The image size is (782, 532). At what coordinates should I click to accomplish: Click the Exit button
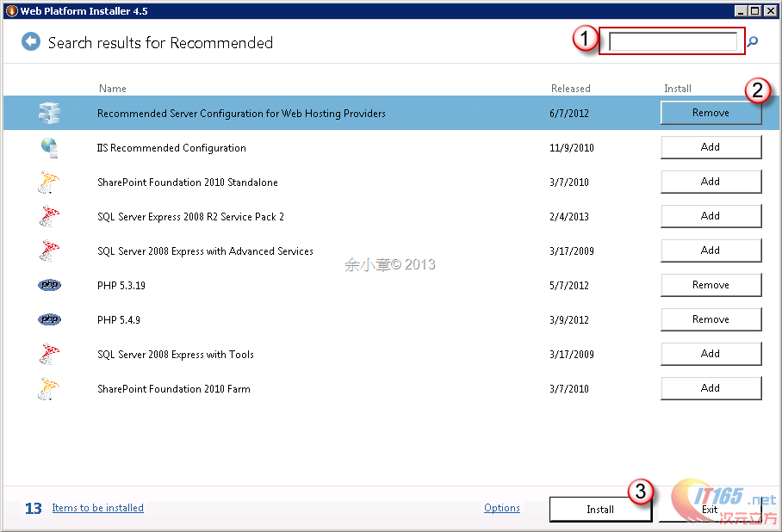click(x=710, y=510)
